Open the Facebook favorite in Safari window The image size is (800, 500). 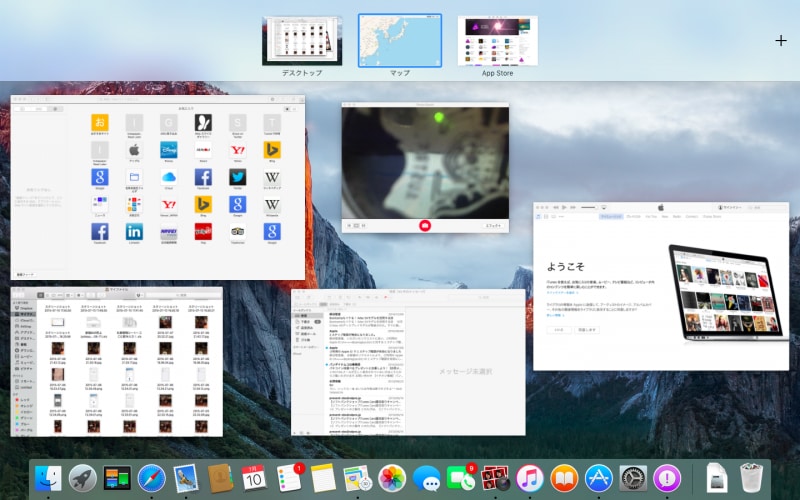click(203, 177)
